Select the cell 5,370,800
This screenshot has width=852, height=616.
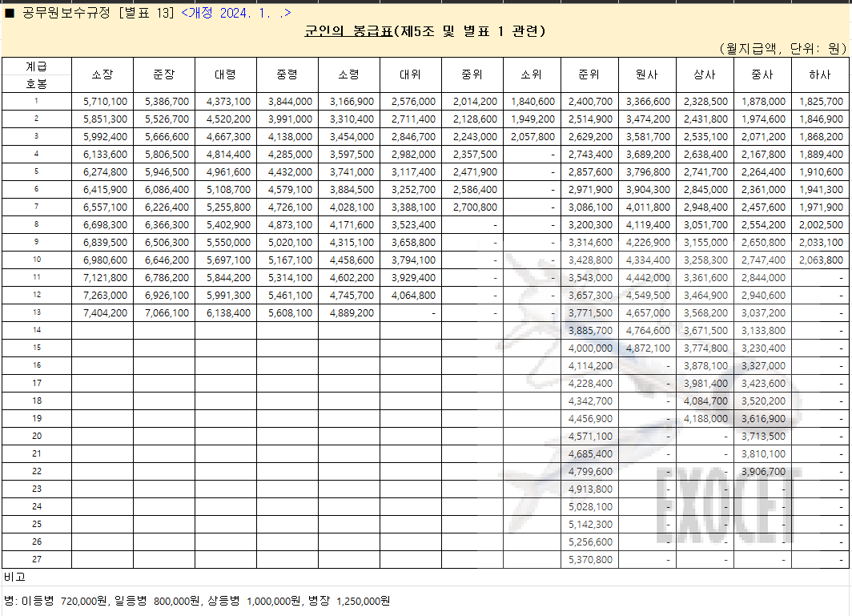[589, 559]
